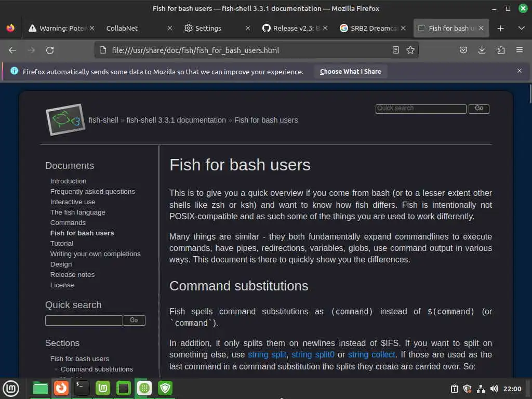The height and width of the screenshot is (399, 532).
Task: Open the clock showing 22:00
Action: pyautogui.click(x=512, y=389)
